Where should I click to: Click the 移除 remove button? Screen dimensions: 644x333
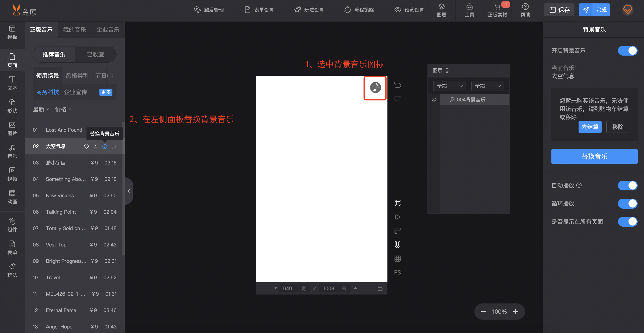[x=618, y=127]
